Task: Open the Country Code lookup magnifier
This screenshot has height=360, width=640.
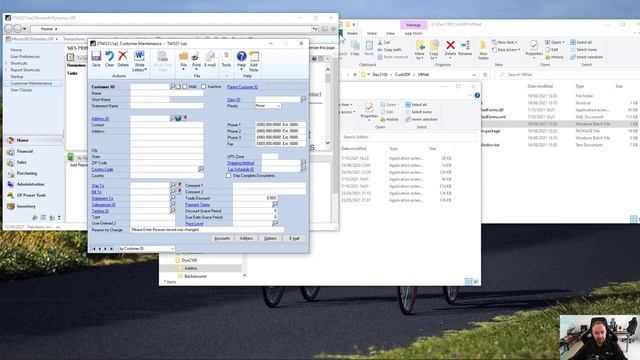Action: point(201,169)
